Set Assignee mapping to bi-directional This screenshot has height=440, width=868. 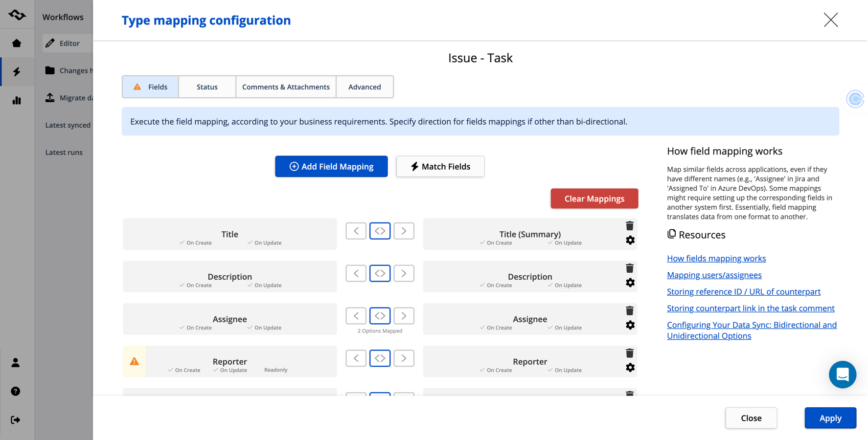pyautogui.click(x=380, y=316)
